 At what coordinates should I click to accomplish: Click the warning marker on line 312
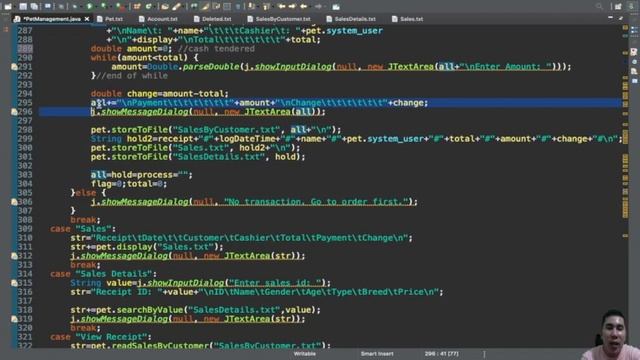14,256
